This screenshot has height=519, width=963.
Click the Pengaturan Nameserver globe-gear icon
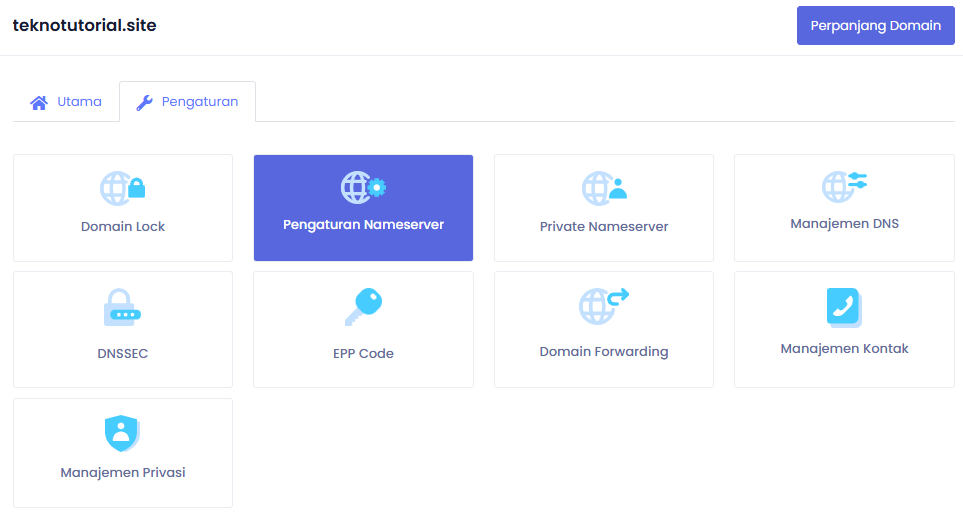(x=364, y=187)
